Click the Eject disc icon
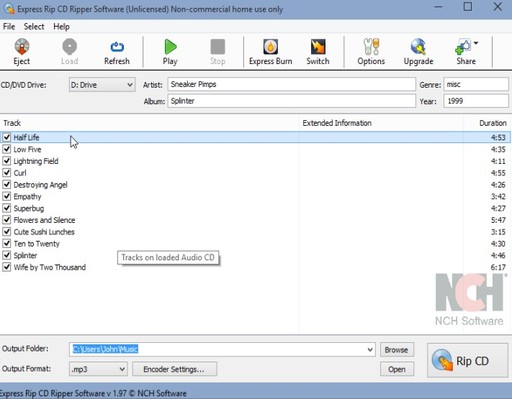Viewport: 512px width, 399px height. coord(22,47)
